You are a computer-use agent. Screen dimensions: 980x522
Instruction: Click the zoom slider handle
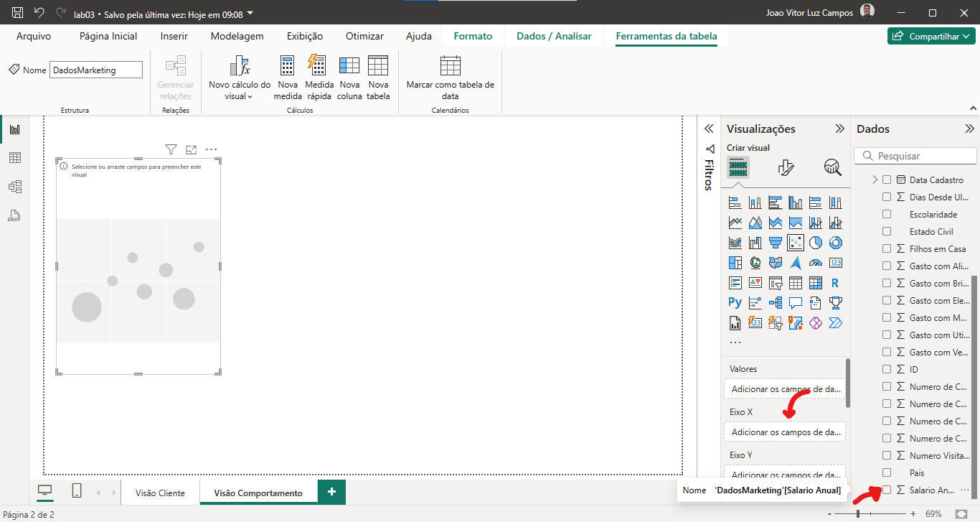point(858,514)
